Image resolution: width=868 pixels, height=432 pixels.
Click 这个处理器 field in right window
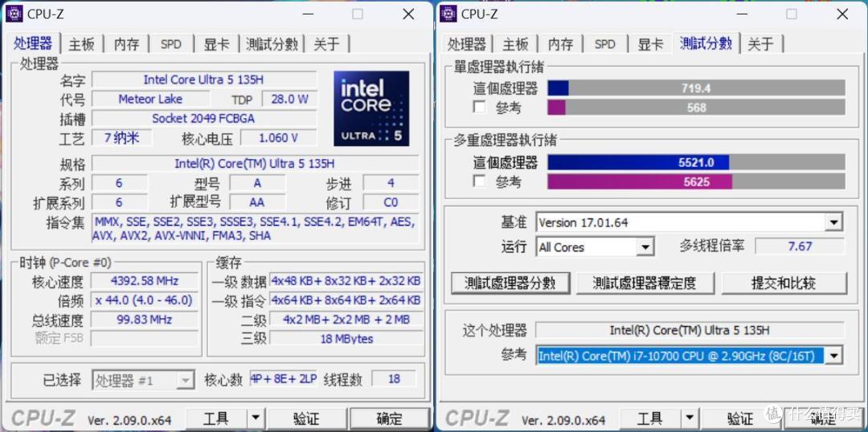pyautogui.click(x=690, y=330)
